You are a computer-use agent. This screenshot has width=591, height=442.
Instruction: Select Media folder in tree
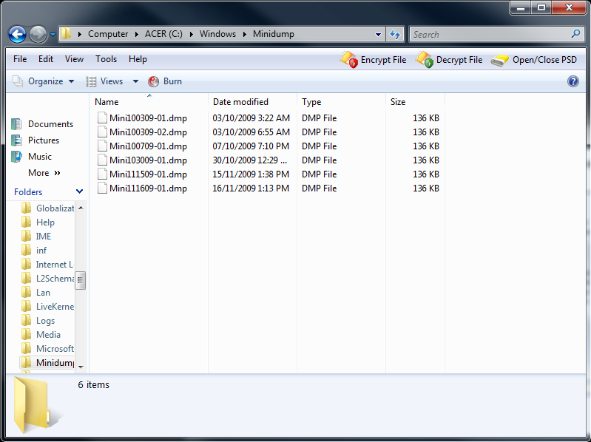[x=41, y=335]
